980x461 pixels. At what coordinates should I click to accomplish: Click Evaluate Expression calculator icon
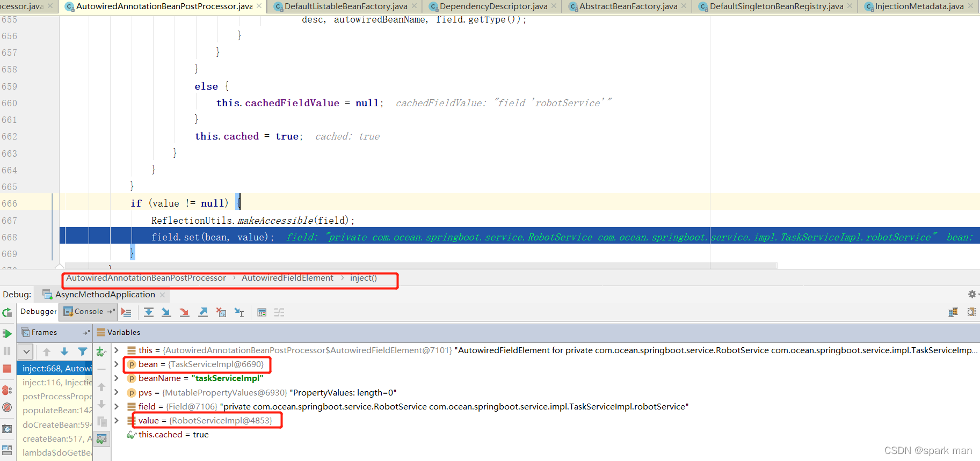262,312
